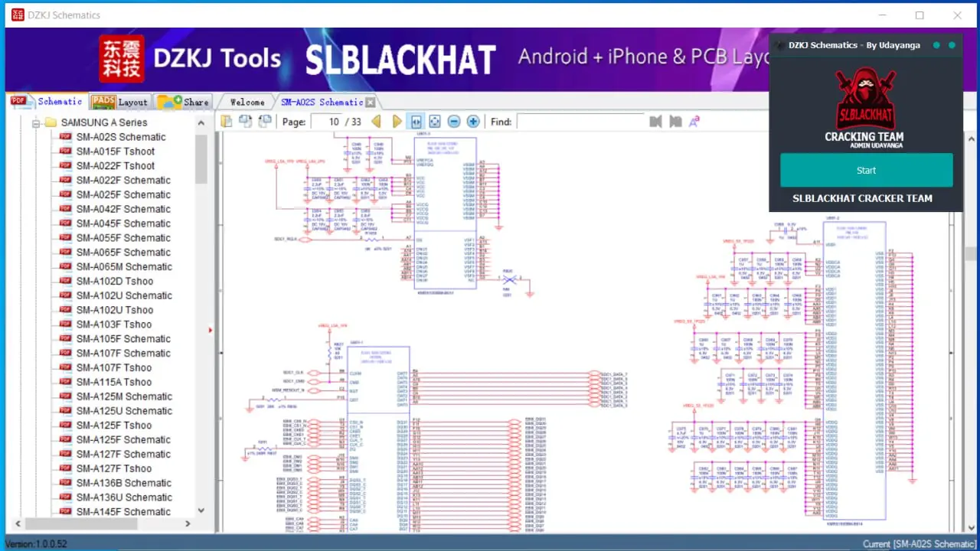Open SM-A055F Schematic in the tree
This screenshot has height=551, width=980.
123,238
